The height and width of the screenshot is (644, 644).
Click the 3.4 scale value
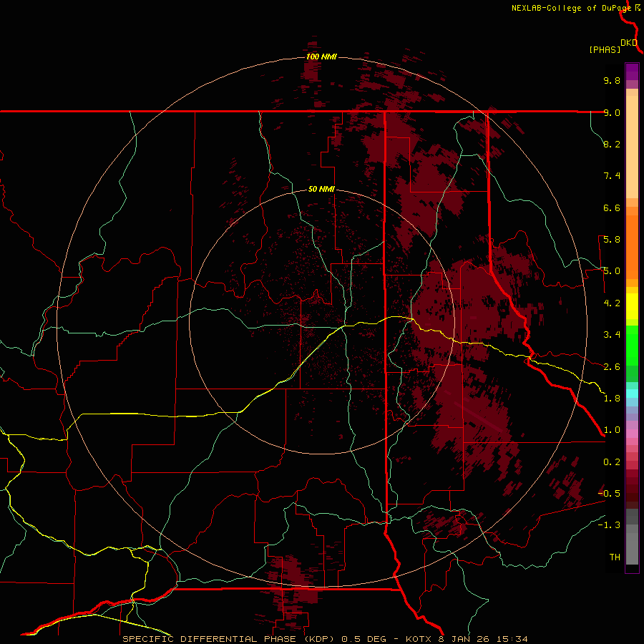[612, 335]
